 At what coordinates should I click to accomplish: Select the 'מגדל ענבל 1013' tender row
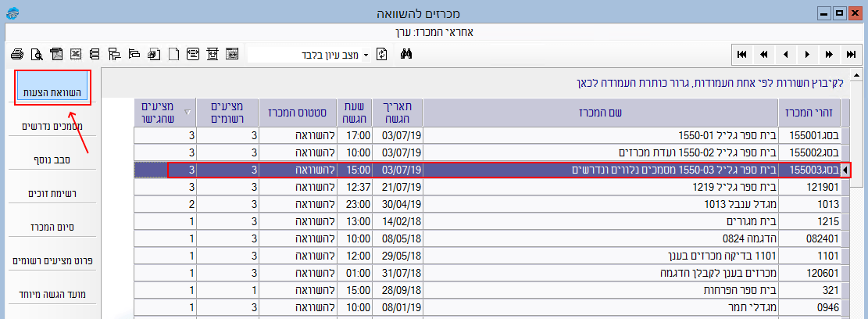(600, 203)
